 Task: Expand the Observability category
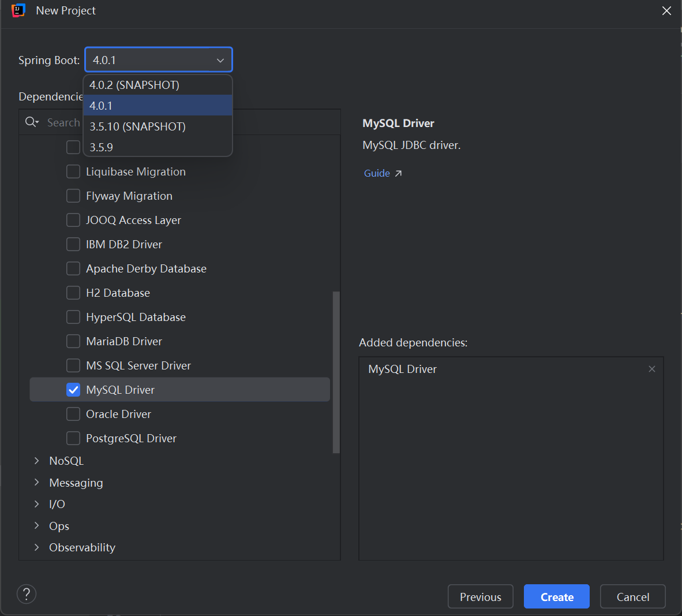pos(36,547)
